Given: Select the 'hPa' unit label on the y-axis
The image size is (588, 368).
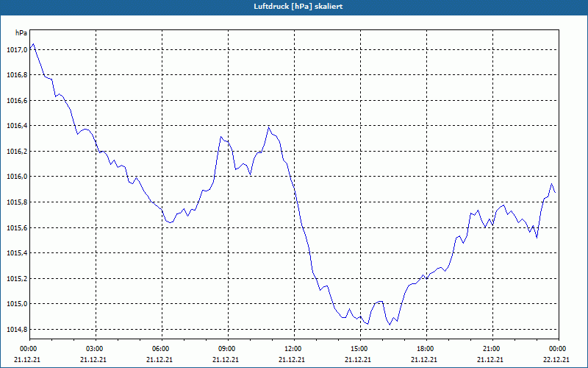Looking at the screenshot, I should tap(21, 33).
